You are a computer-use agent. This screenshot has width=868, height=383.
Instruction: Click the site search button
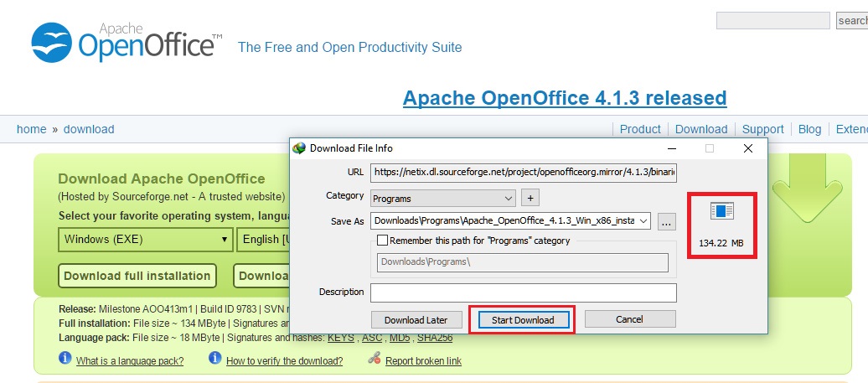point(852,20)
